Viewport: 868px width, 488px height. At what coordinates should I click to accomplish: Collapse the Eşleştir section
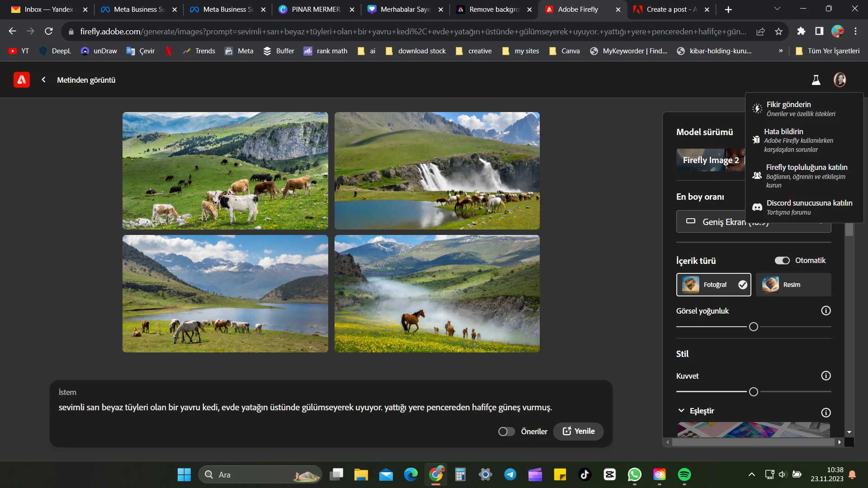click(681, 411)
